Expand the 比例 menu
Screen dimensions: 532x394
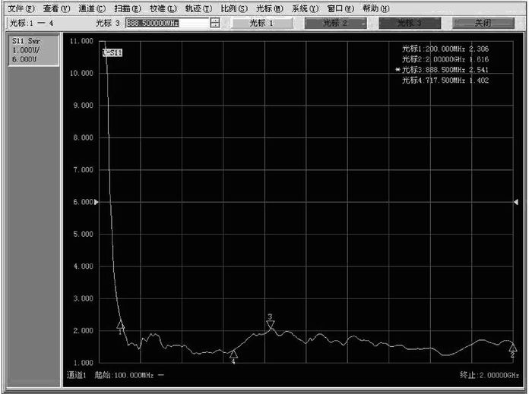234,8
